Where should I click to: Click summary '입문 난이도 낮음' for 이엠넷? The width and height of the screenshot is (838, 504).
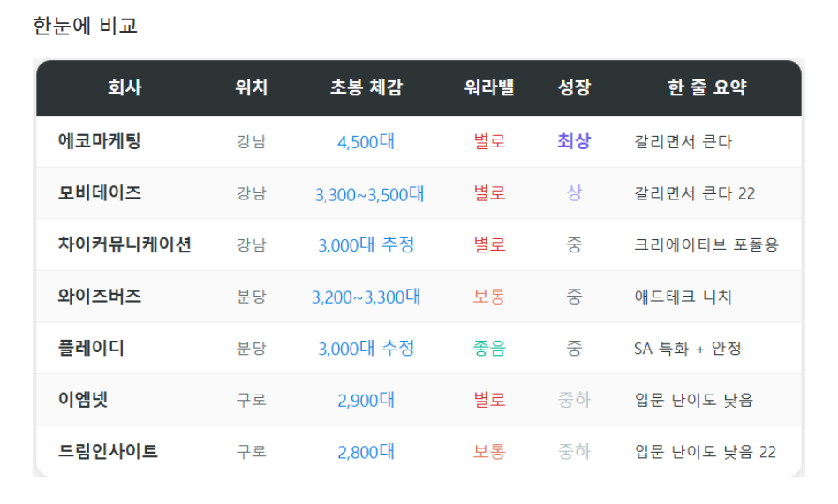click(x=694, y=400)
